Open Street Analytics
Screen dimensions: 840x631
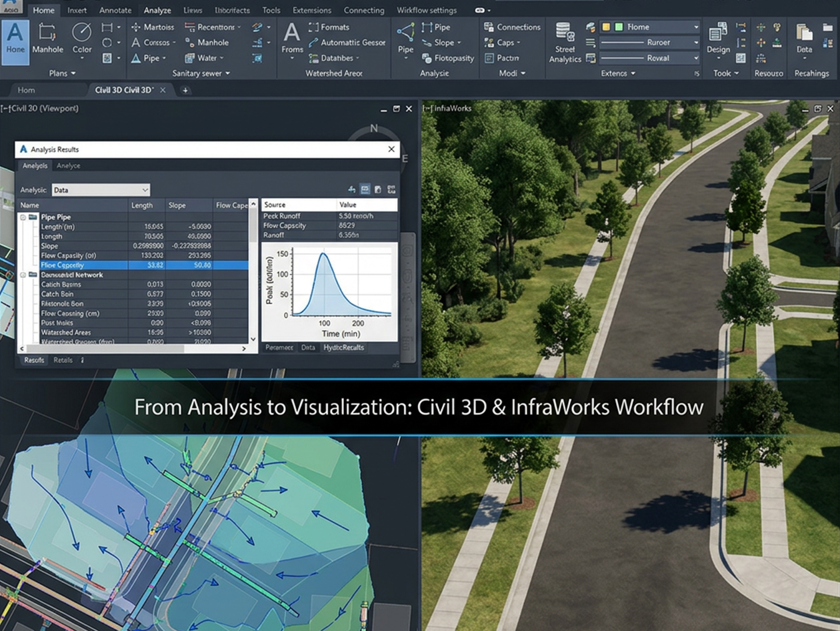point(565,43)
